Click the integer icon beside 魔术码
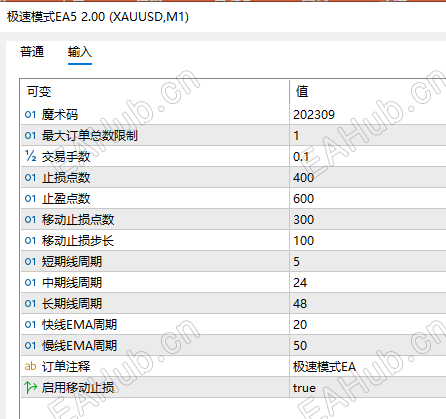The height and width of the screenshot is (419, 446). pos(30,115)
